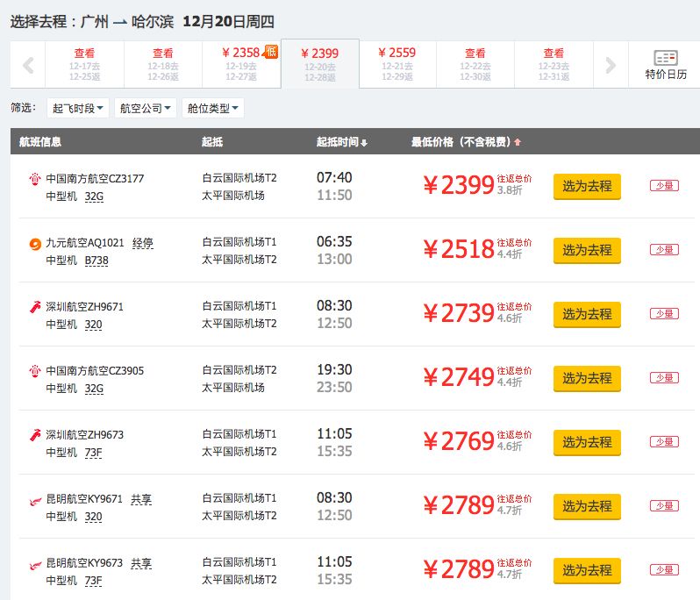Choose CZ3905 with 选为去程 button
The width and height of the screenshot is (700, 600).
click(587, 379)
